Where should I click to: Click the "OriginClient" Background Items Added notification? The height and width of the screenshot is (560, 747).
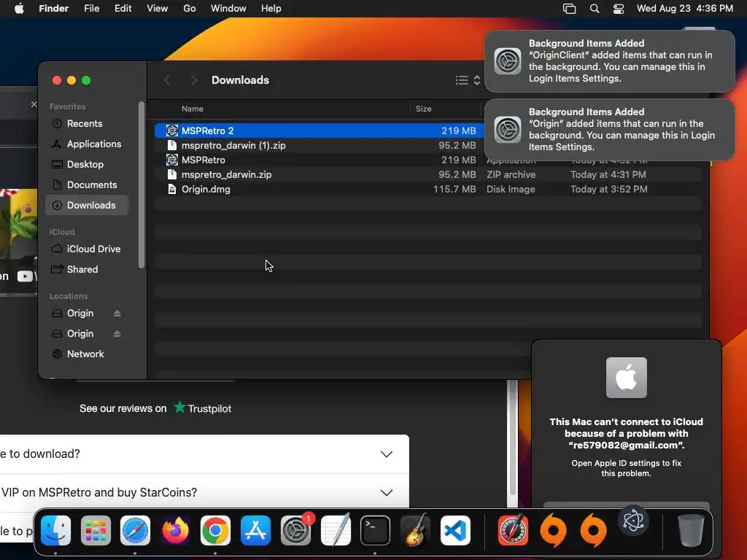pyautogui.click(x=610, y=61)
